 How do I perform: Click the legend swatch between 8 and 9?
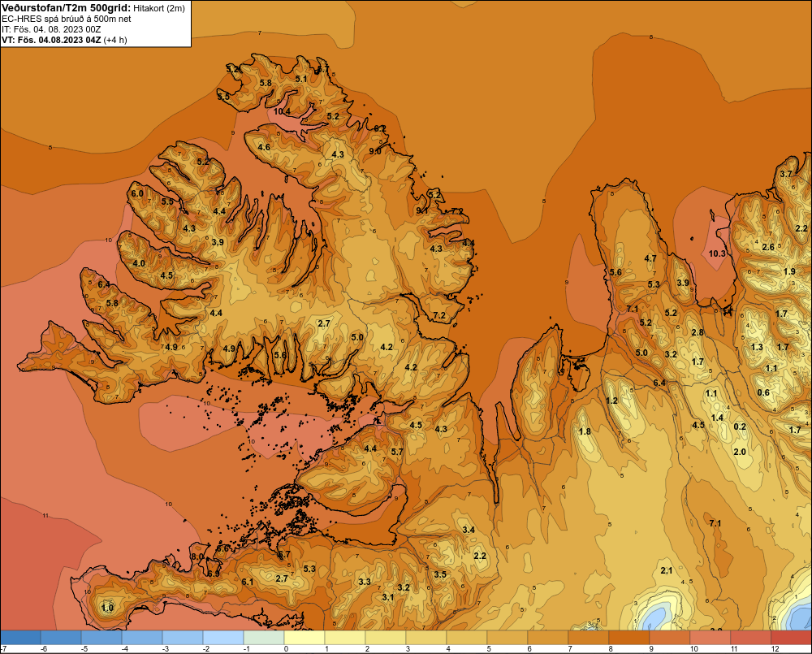[x=629, y=638]
